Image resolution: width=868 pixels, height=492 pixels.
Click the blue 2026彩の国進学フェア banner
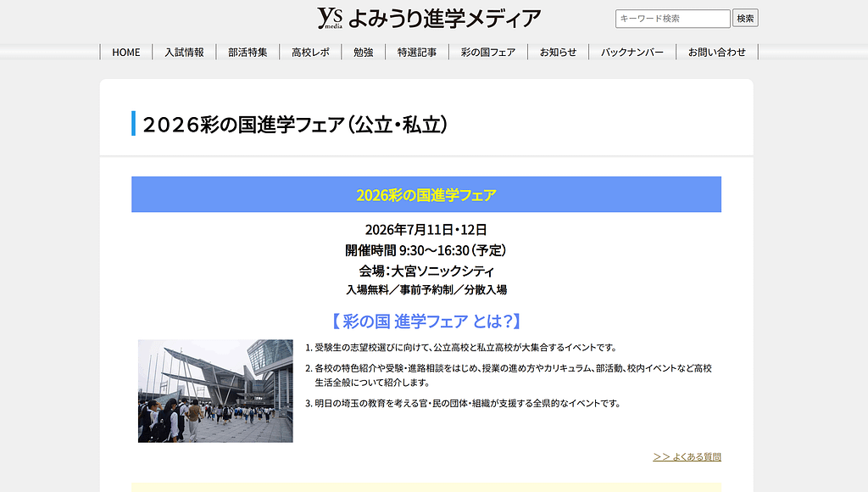point(426,195)
